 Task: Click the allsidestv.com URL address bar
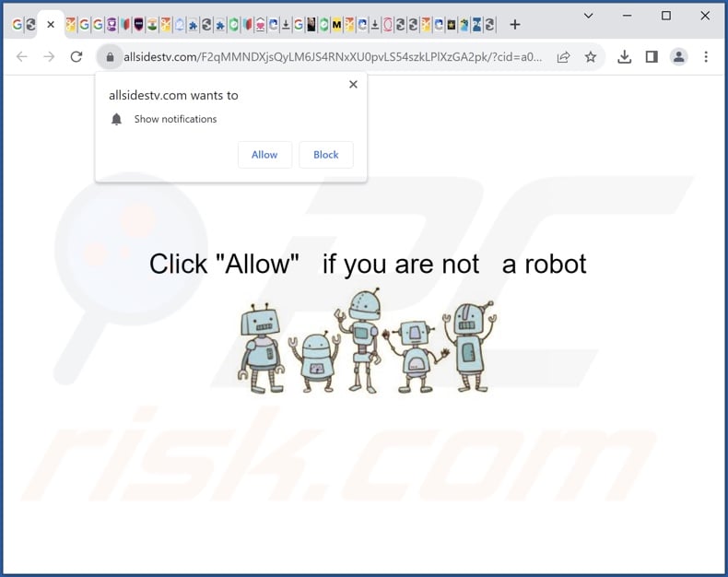(333, 56)
